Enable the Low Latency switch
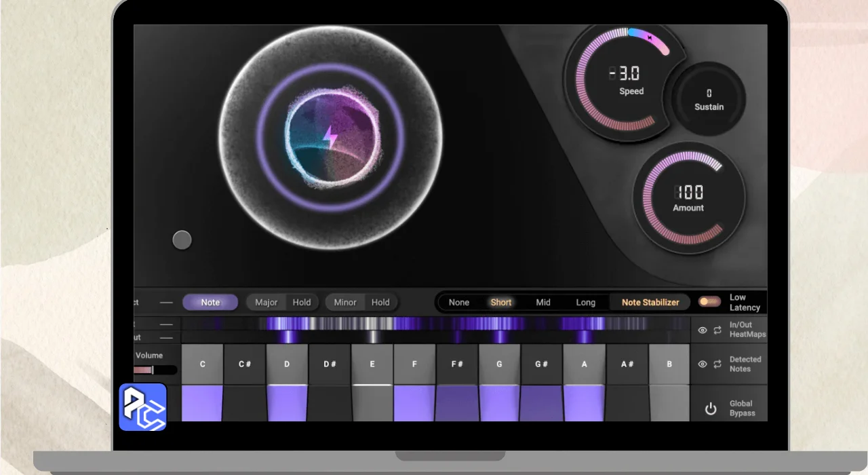Screen dimensions: 868x475 pyautogui.click(x=710, y=302)
